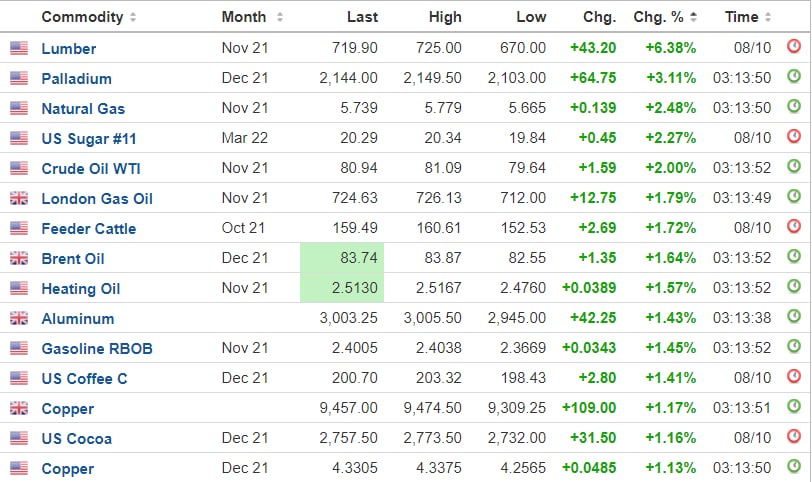Click the 2,773.50 high for US Cocoa
Viewport: 812px width, 482px height.
(x=432, y=439)
